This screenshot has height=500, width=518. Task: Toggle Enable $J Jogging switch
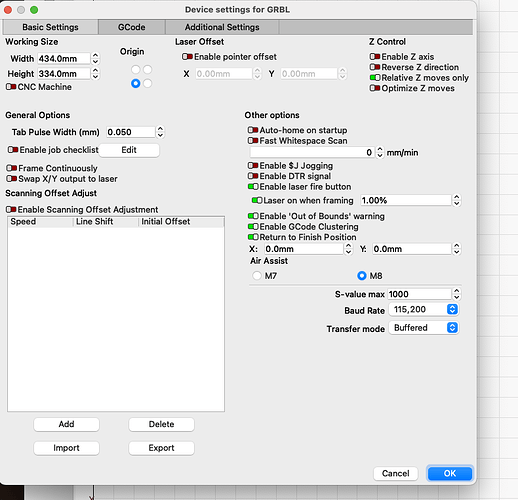[253, 165]
